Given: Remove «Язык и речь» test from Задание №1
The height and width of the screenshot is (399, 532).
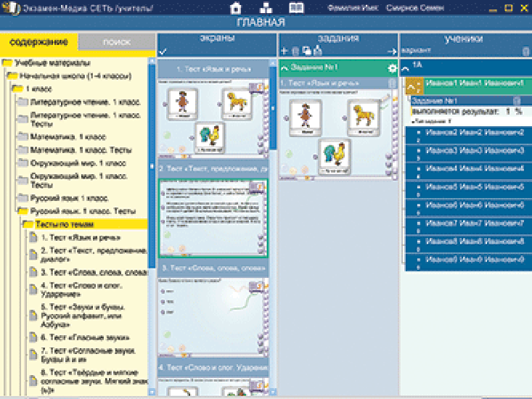Looking at the screenshot, I should click(x=392, y=83).
